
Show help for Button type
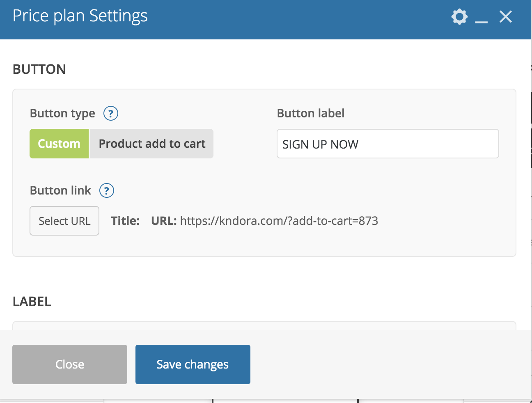click(x=111, y=113)
